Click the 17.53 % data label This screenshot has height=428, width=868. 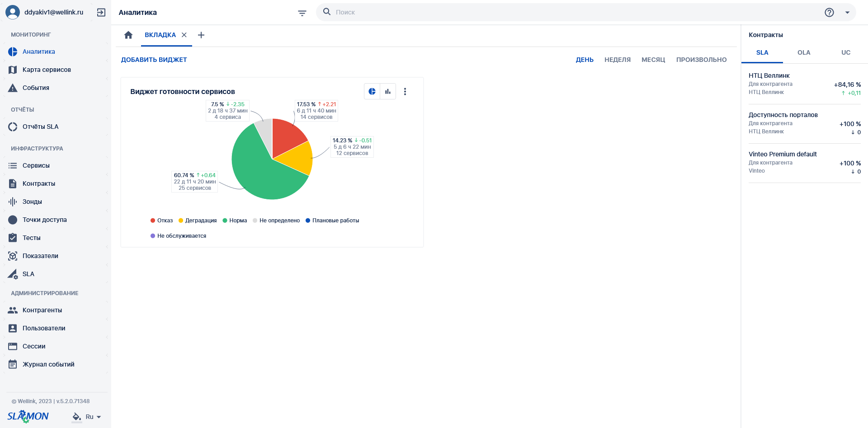pos(316,110)
